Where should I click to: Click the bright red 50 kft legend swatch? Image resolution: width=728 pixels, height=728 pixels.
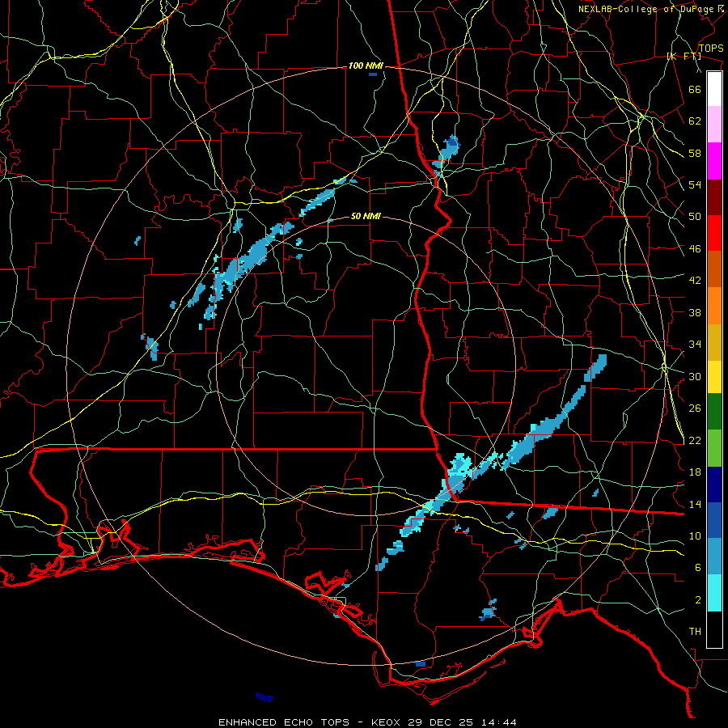click(x=714, y=233)
